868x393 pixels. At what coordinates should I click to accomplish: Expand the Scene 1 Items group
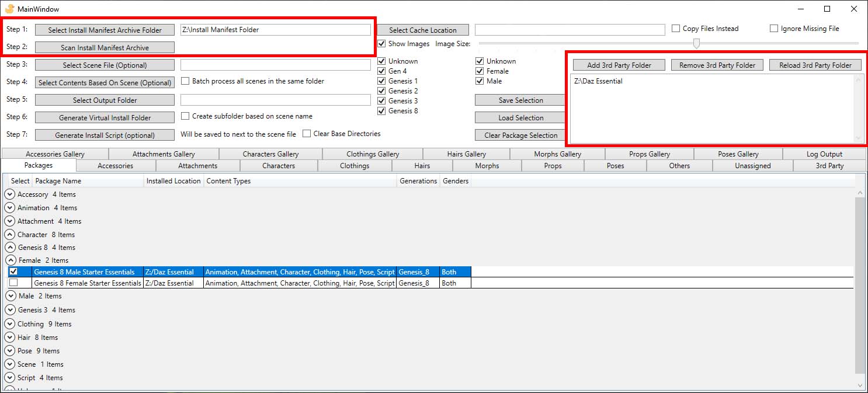click(9, 364)
